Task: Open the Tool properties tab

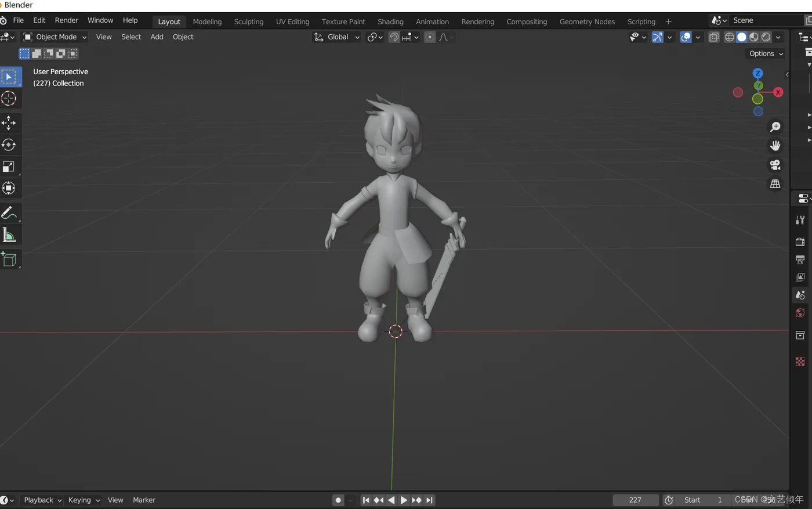Action: 800,220
